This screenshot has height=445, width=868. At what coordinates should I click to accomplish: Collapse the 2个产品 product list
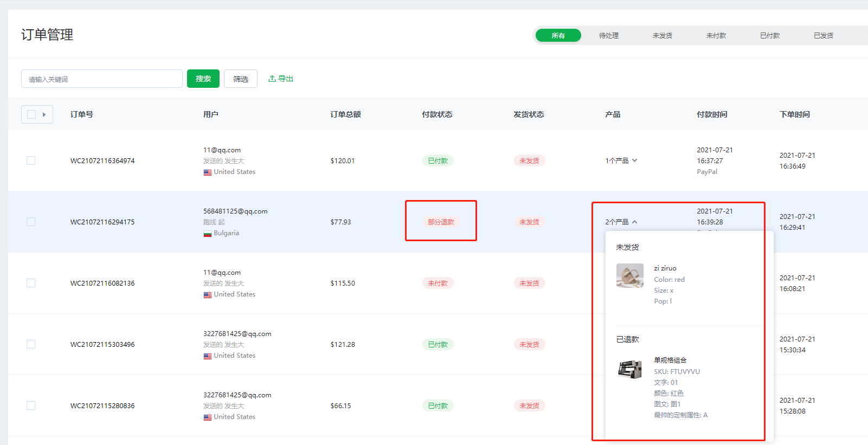click(x=621, y=222)
